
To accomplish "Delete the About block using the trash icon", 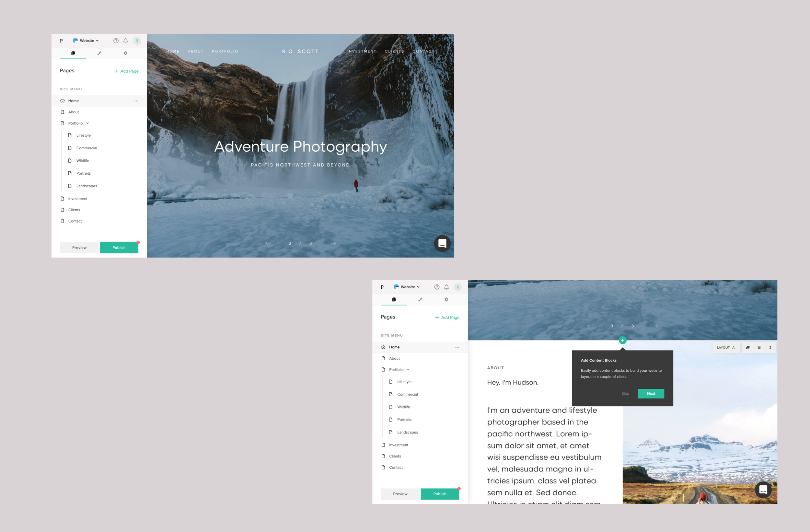I will (759, 348).
